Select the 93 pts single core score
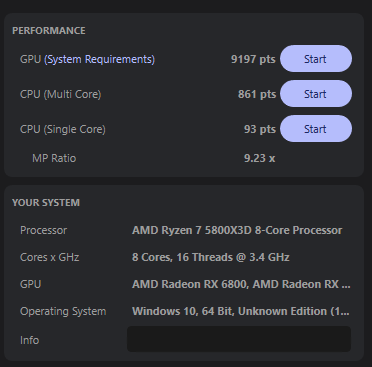Image resolution: width=372 pixels, height=367 pixels. (x=260, y=129)
